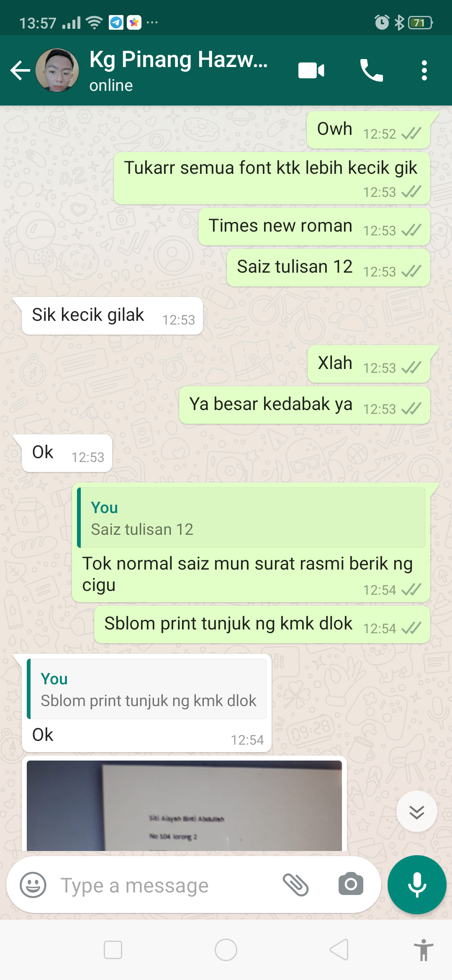Tap the green microphone voice button
Screen dimensions: 452x980
[417, 885]
